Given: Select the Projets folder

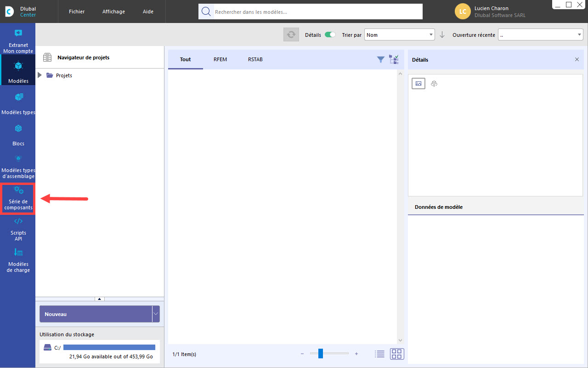Looking at the screenshot, I should click(60, 75).
